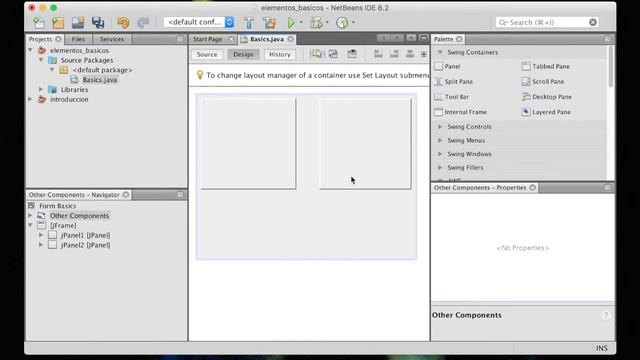Activate Connection Mode in the designer toolbar
640x360 pixels.
[x=333, y=54]
